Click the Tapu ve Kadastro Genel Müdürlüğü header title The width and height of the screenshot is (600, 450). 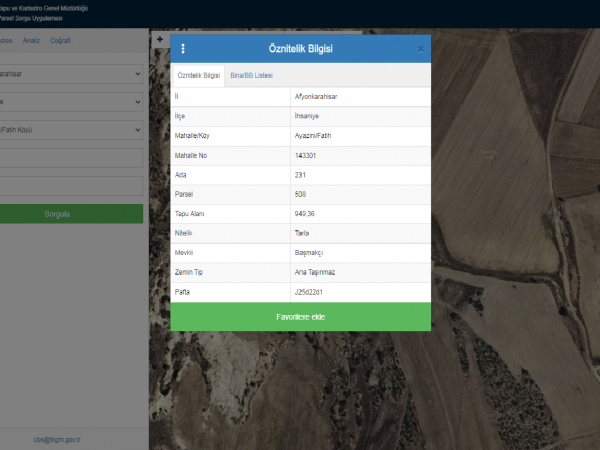(44, 8)
